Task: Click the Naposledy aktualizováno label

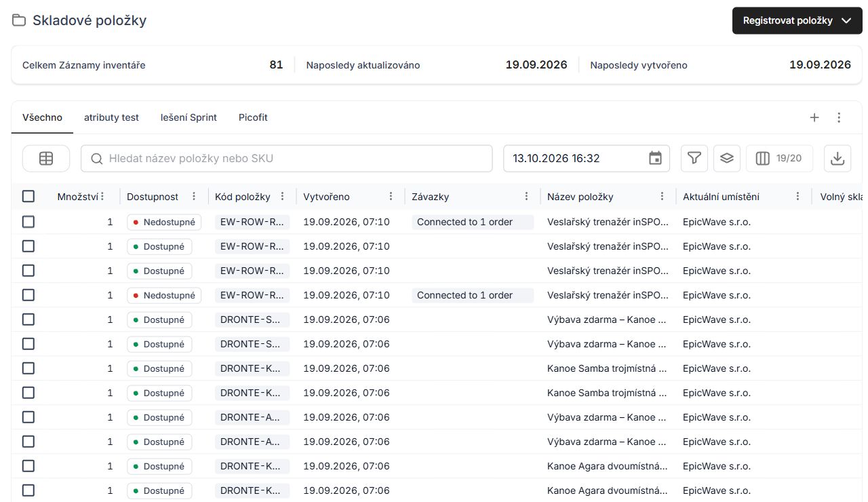Action: tap(363, 65)
